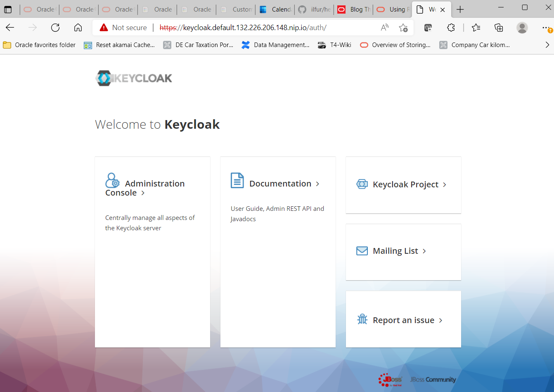Viewport: 554px width, 392px height.
Task: Open the Company Car kilom... bookmark
Action: [x=474, y=45]
